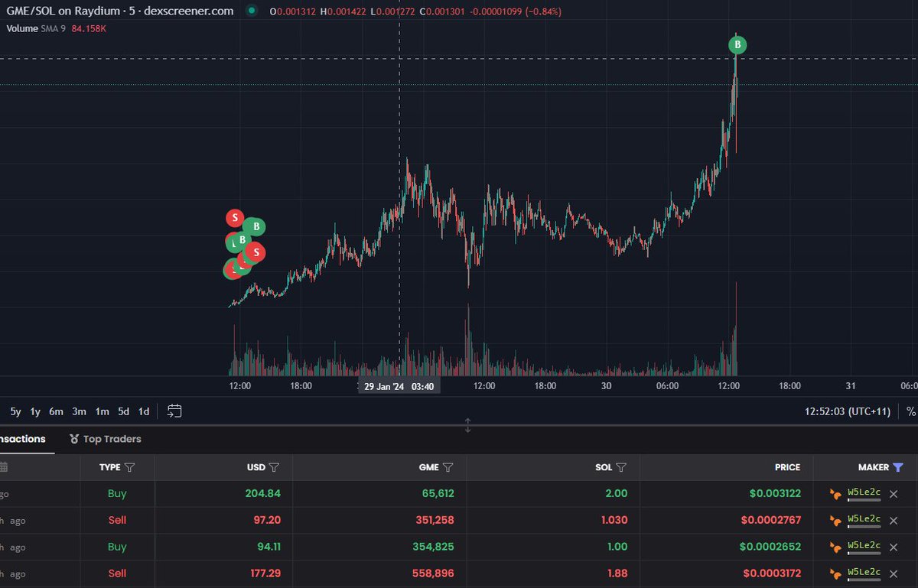Click the holdings progress bar under W5Le2c
Image resolution: width=918 pixels, height=588 pixels.
coord(864,501)
